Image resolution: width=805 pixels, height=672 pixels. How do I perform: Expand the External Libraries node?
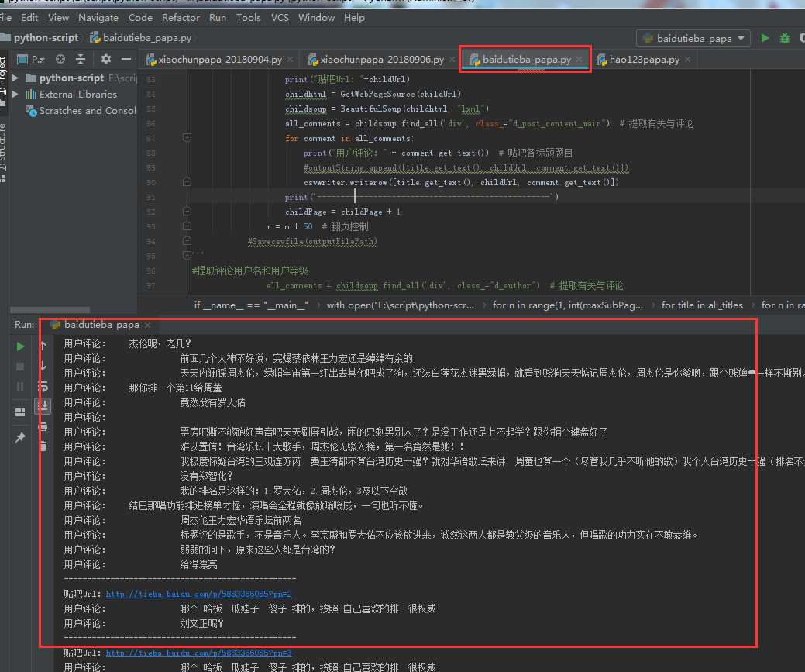tap(15, 95)
